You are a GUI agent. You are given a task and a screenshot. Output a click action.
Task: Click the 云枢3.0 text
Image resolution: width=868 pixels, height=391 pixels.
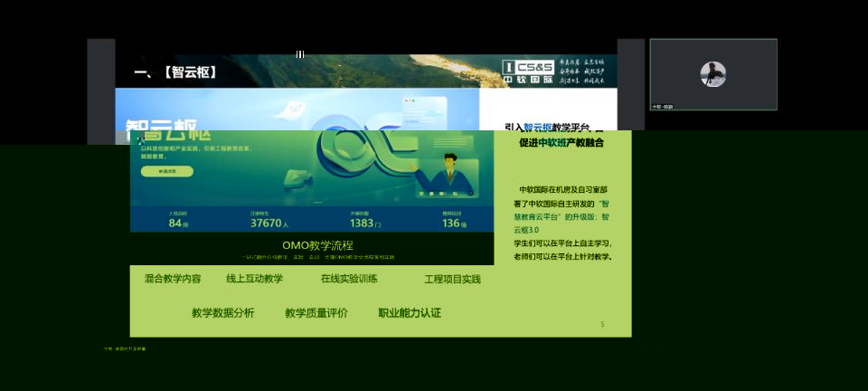click(526, 230)
